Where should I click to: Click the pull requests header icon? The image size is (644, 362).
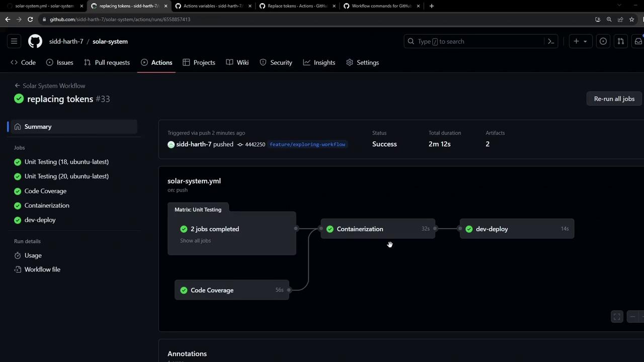[621, 41]
